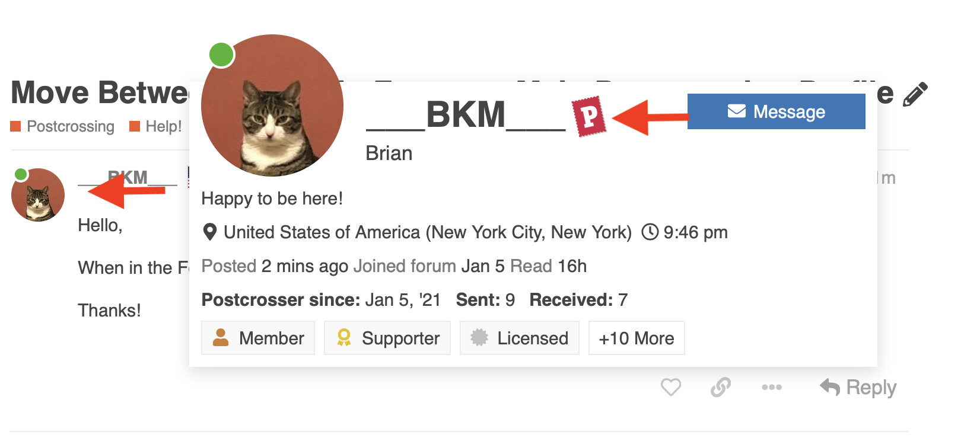Open the __BKM__ username on profile card

tap(466, 114)
